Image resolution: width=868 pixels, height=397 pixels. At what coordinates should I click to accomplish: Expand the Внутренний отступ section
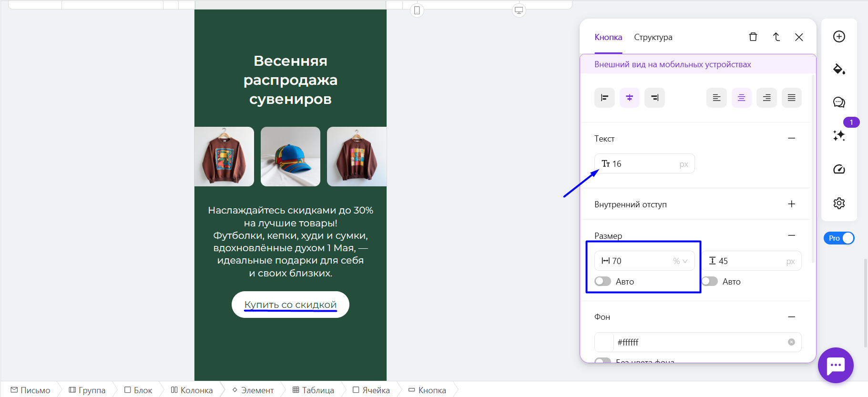pos(791,204)
